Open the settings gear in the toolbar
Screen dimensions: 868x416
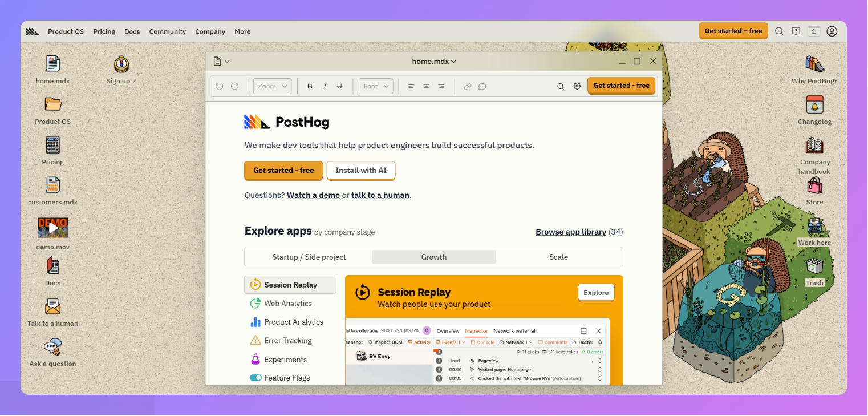click(x=577, y=86)
